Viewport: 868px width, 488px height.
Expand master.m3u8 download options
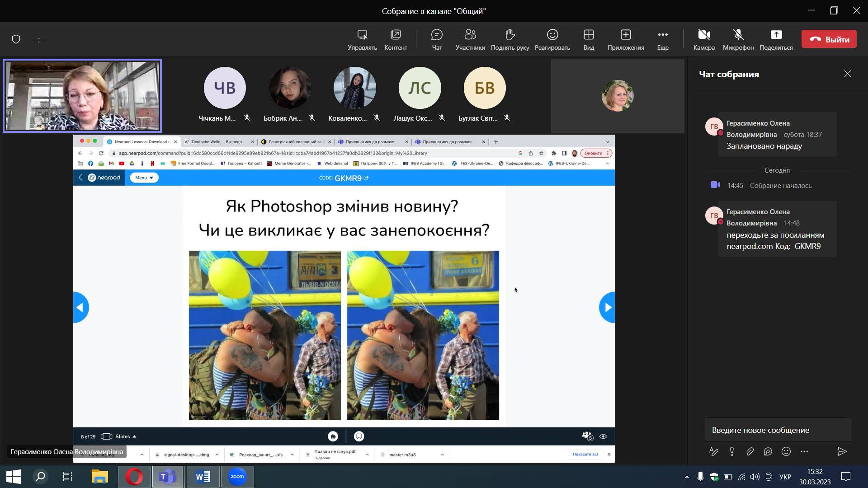tap(442, 455)
